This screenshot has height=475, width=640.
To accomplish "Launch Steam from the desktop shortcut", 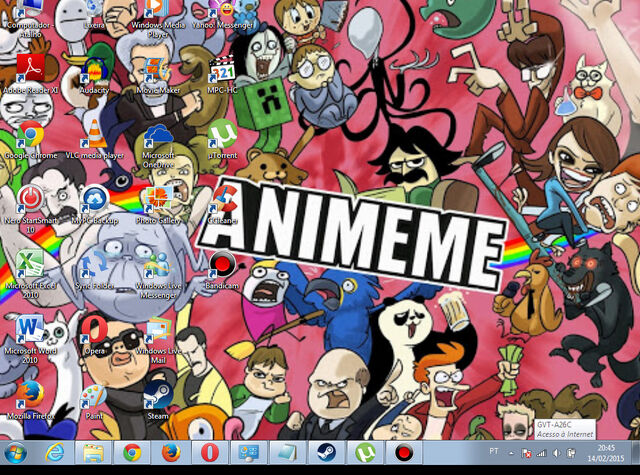I will [x=158, y=401].
